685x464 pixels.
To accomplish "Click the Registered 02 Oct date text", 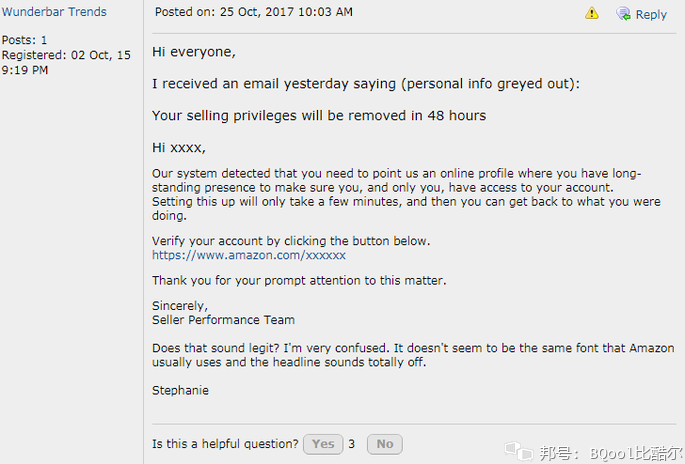I will 66,62.
